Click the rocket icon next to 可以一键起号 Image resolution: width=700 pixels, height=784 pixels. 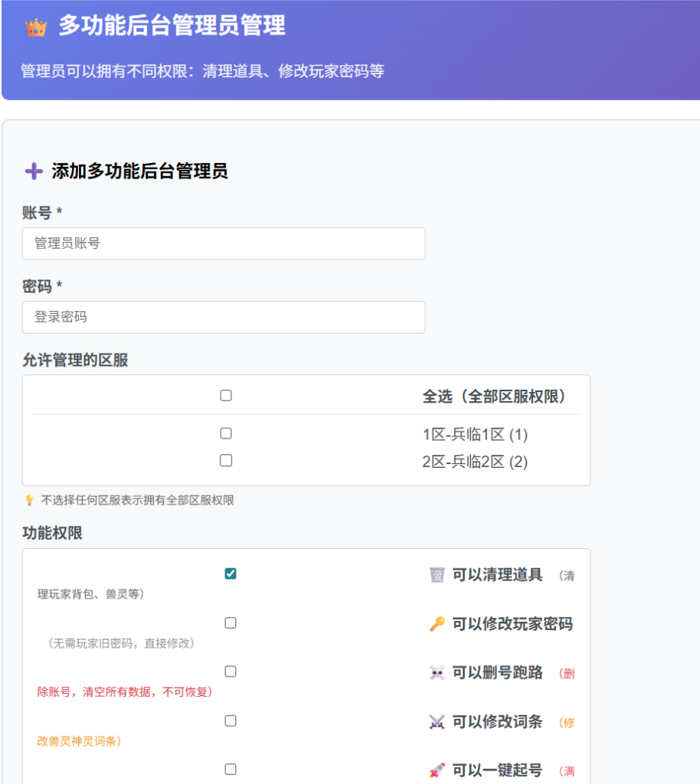[437, 770]
